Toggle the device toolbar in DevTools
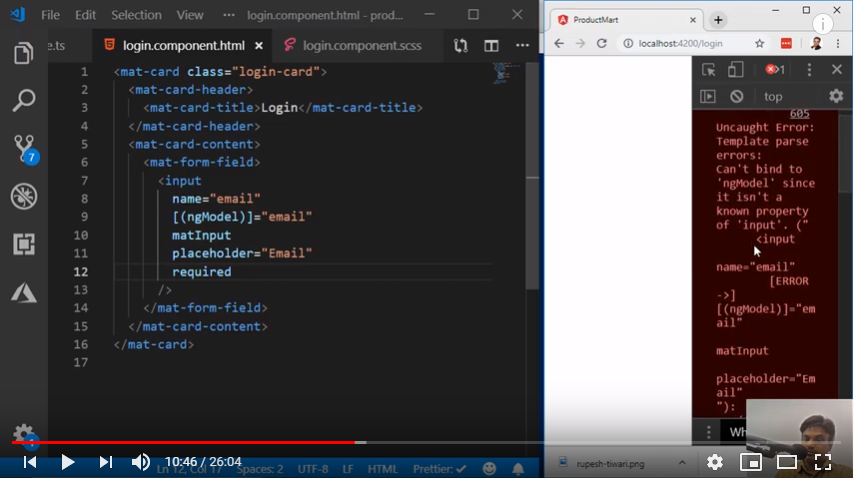This screenshot has width=854, height=478. [735, 69]
